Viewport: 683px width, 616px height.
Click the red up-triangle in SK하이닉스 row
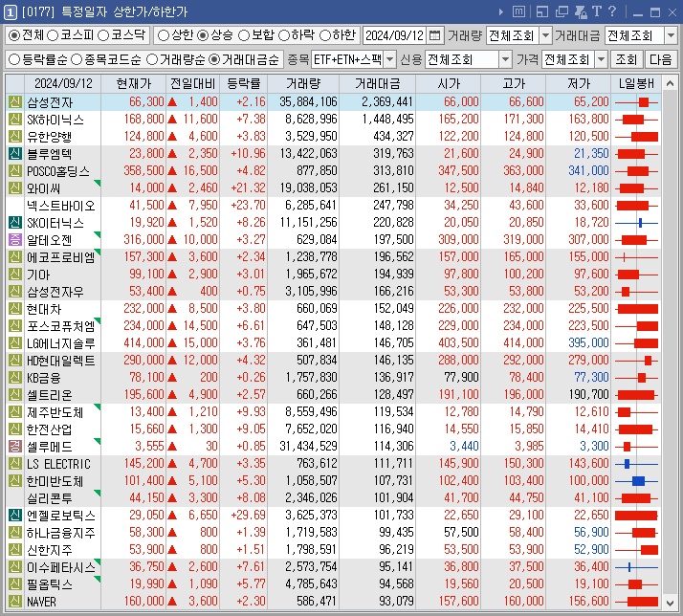(172, 119)
